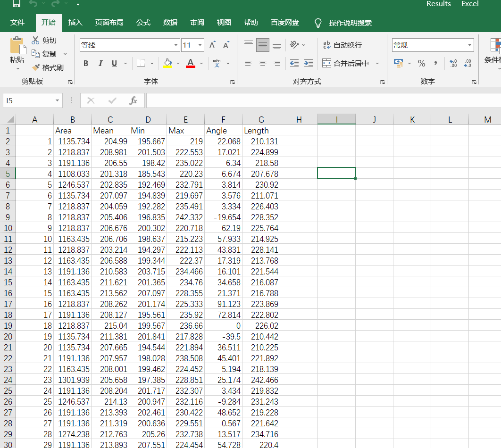Expand the underline style dropdown arrow

pos(125,63)
